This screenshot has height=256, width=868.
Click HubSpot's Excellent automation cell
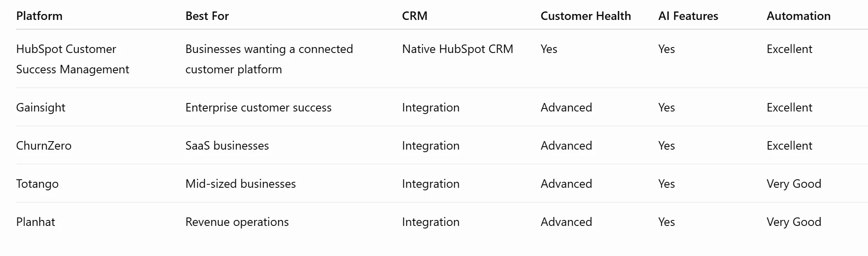point(789,49)
